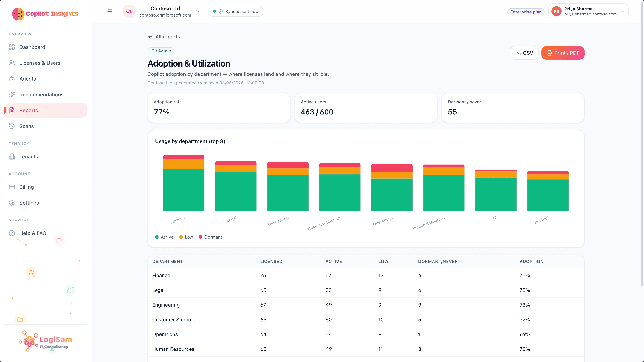Screen dimensions: 644x362
Task: Click the Copilot Insights brain logo
Action: point(18,14)
